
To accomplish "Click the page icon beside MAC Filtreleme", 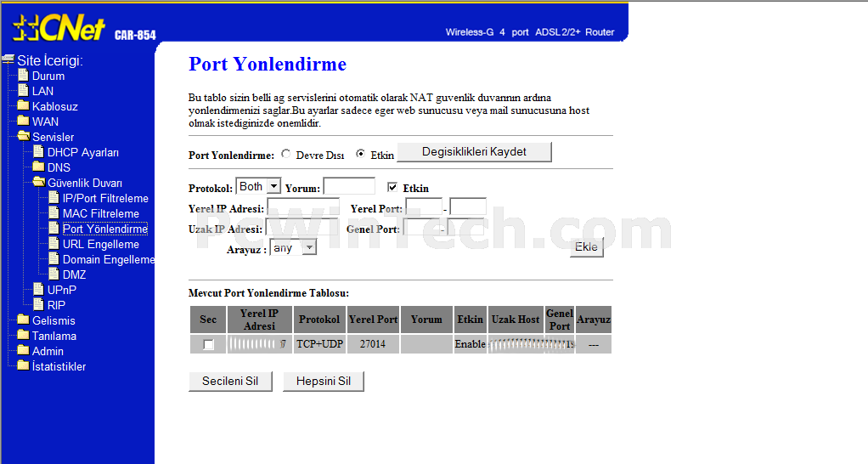I will tap(54, 212).
